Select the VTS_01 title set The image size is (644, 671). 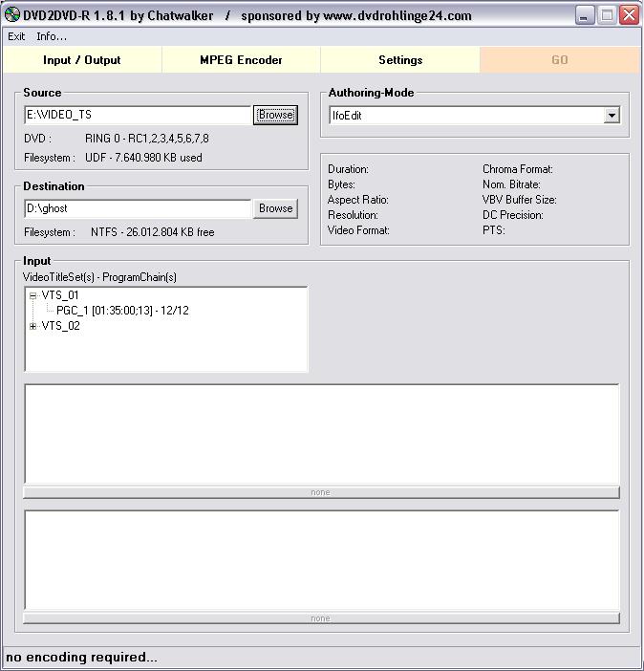point(60,295)
